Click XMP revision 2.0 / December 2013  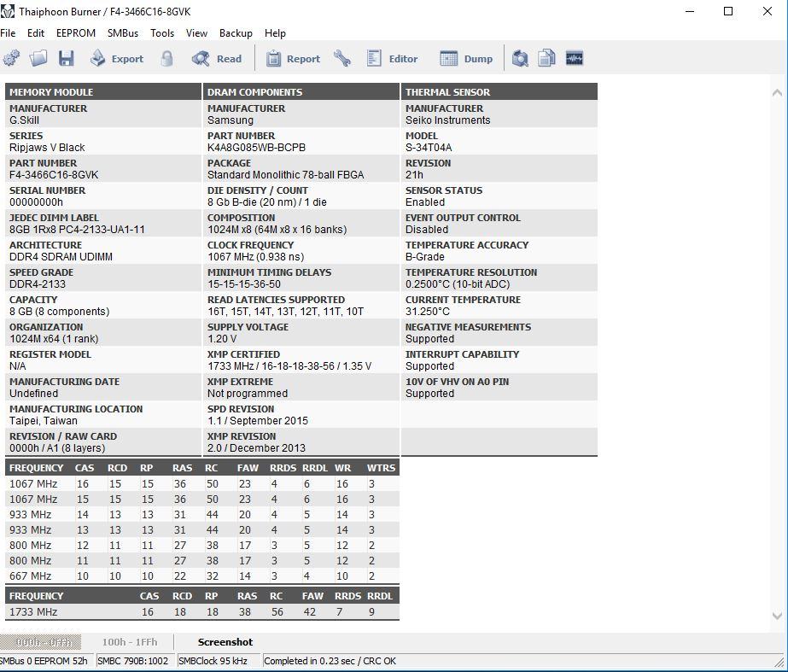[256, 448]
